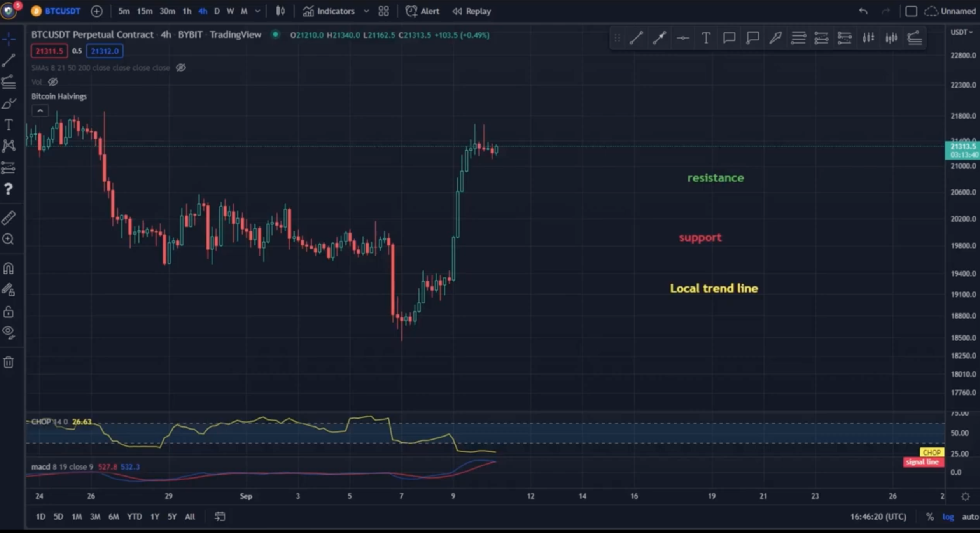Select the zoom in tool
This screenshot has width=980, height=533.
click(9, 239)
